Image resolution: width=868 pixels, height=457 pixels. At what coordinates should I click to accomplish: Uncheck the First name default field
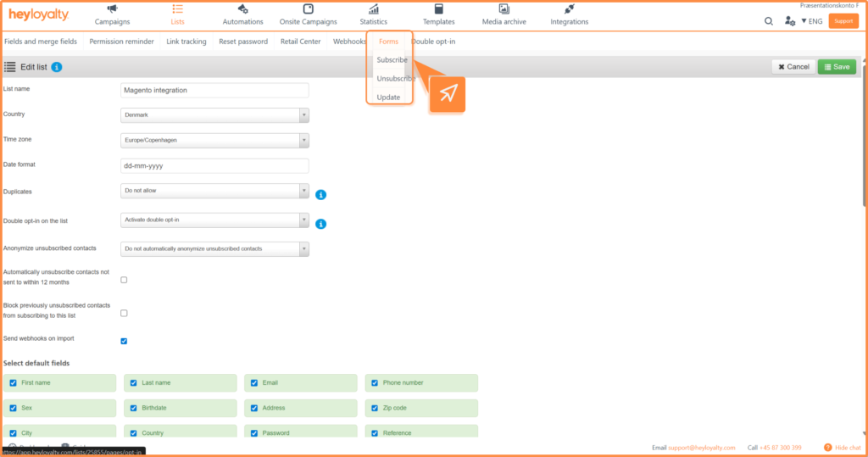click(x=13, y=383)
